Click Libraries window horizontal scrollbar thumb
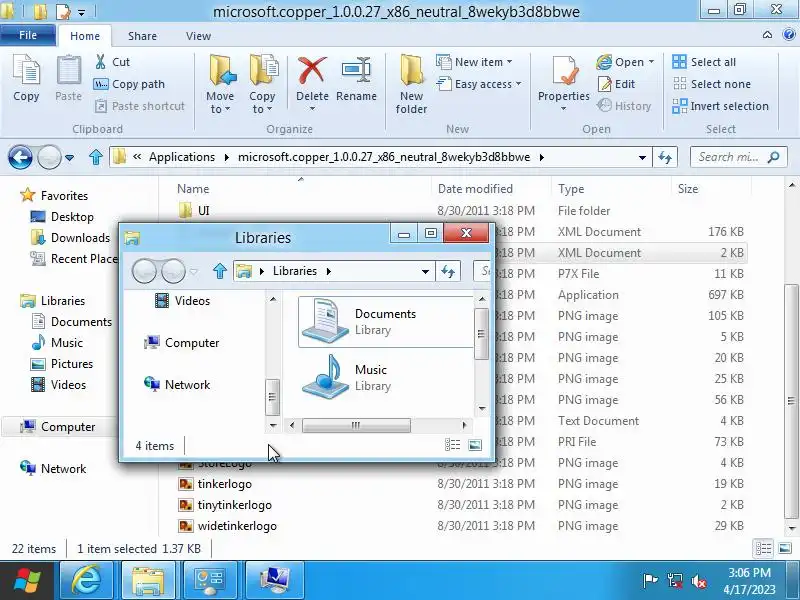Screen dimensions: 800x600 (x=356, y=425)
